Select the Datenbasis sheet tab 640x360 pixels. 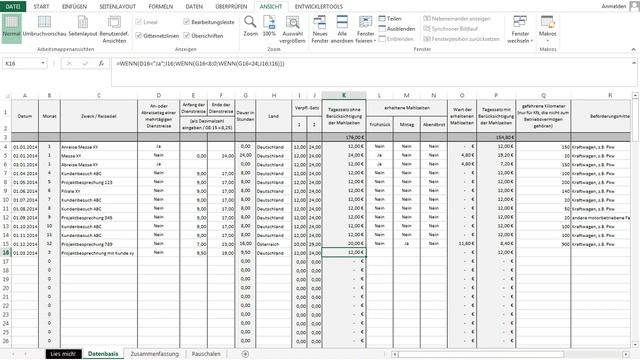point(103,354)
